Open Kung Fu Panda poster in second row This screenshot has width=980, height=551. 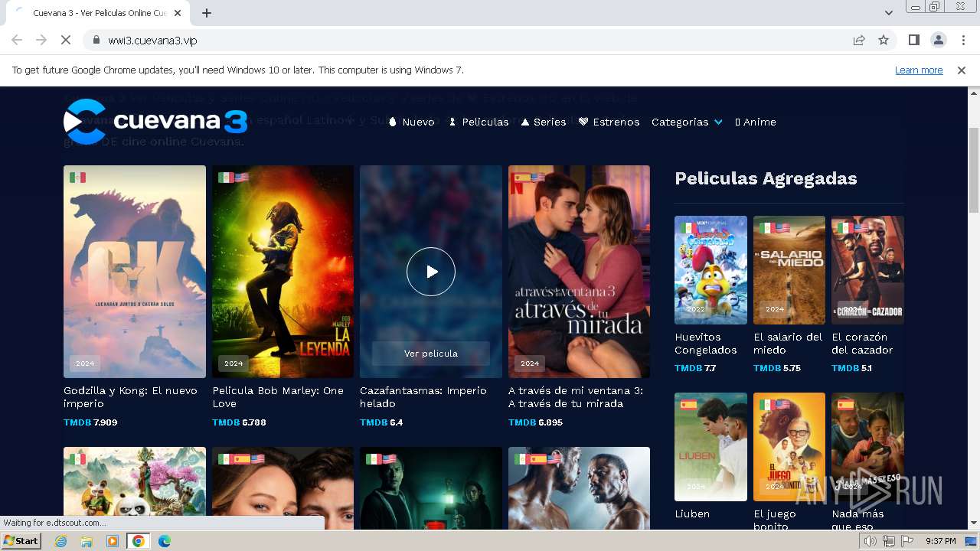tap(135, 487)
